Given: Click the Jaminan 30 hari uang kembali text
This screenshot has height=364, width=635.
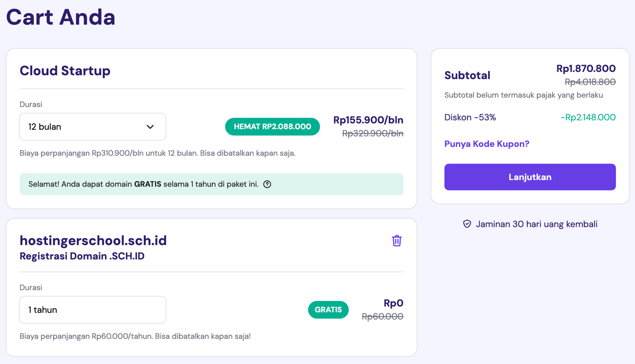Looking at the screenshot, I should 536,224.
